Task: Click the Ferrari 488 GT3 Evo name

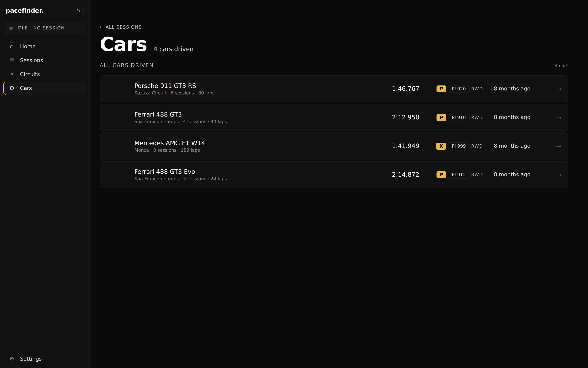Action: pos(165,172)
